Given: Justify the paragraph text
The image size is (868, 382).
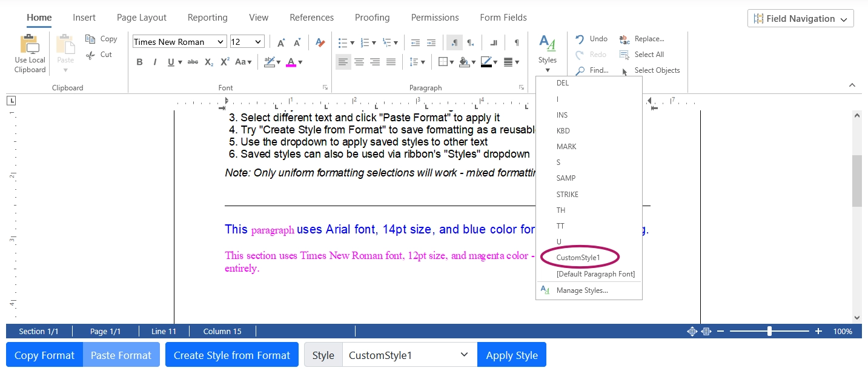Looking at the screenshot, I should click(x=391, y=62).
